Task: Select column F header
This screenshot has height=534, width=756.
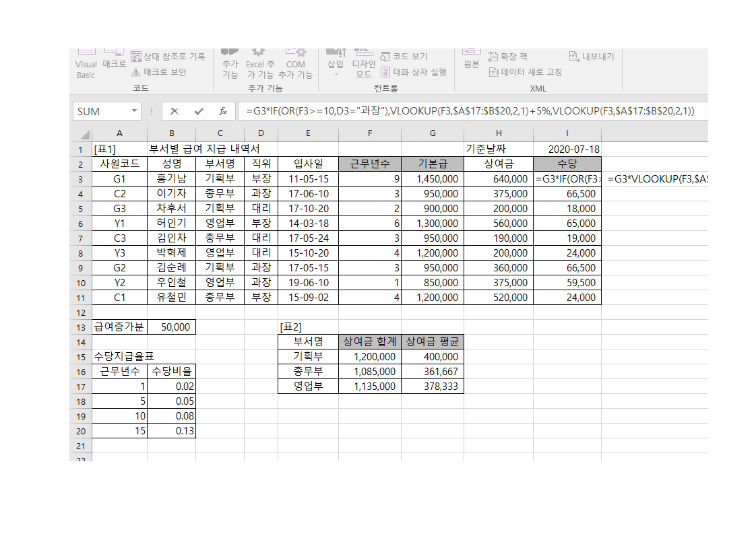Action: tap(369, 133)
